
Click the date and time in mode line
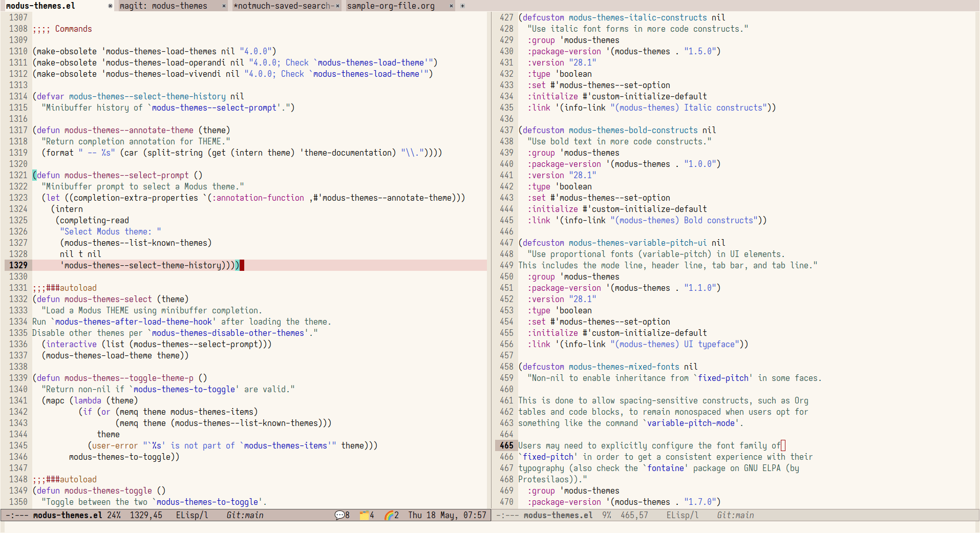coord(447,515)
